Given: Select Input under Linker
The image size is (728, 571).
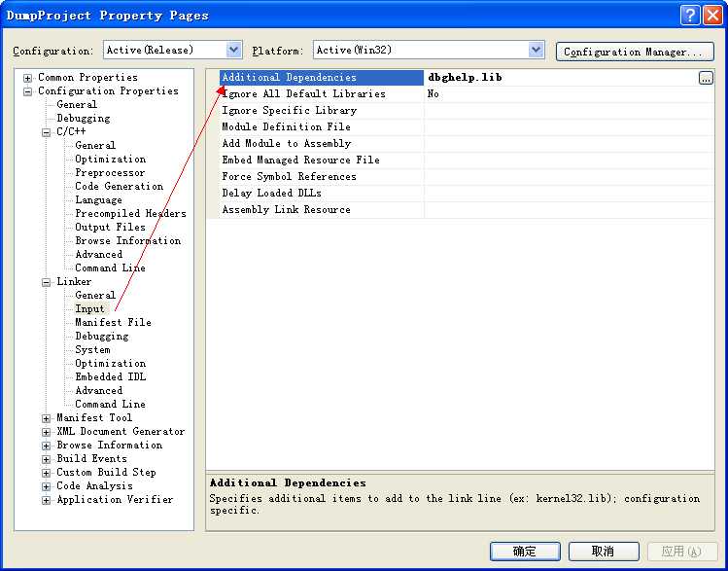Looking at the screenshot, I should (90, 309).
